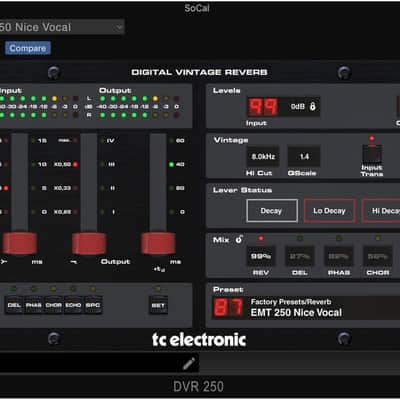This screenshot has width=400, height=400.
Task: Open the Hi Cut 8.0kHz value box
Action: [x=263, y=156]
